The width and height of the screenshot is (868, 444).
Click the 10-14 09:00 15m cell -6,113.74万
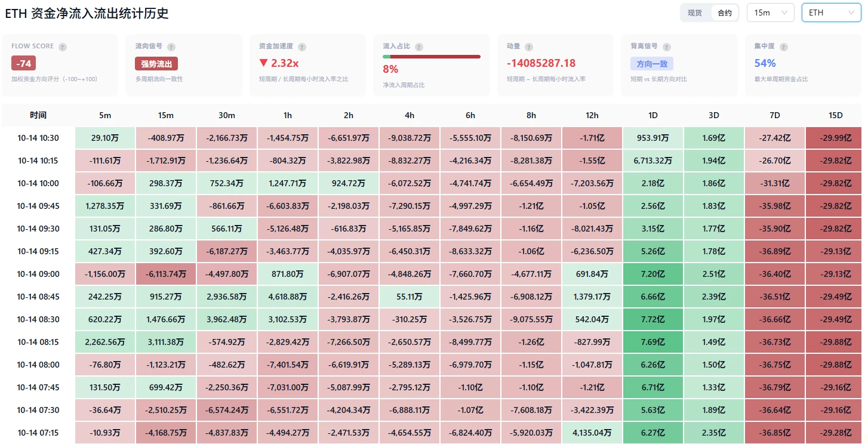pyautogui.click(x=166, y=274)
